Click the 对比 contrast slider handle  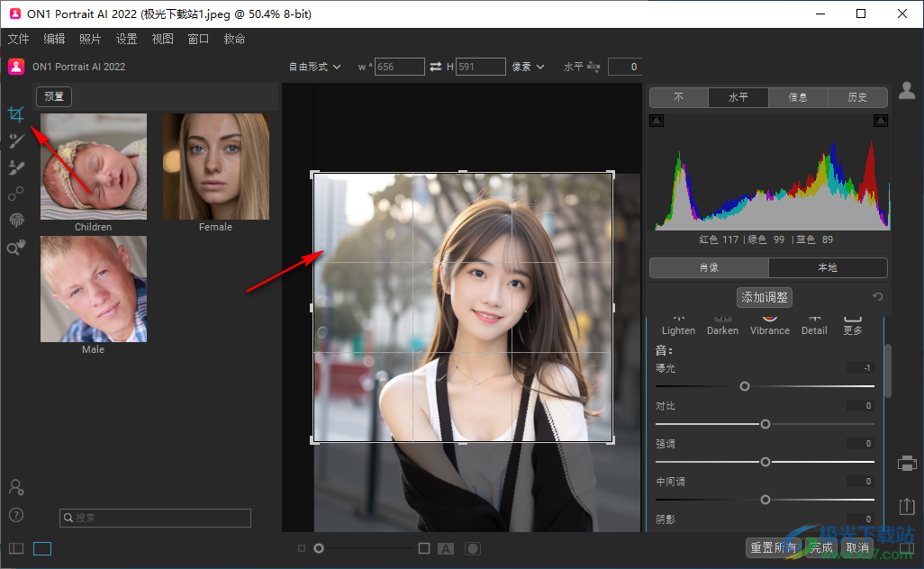[x=765, y=424]
